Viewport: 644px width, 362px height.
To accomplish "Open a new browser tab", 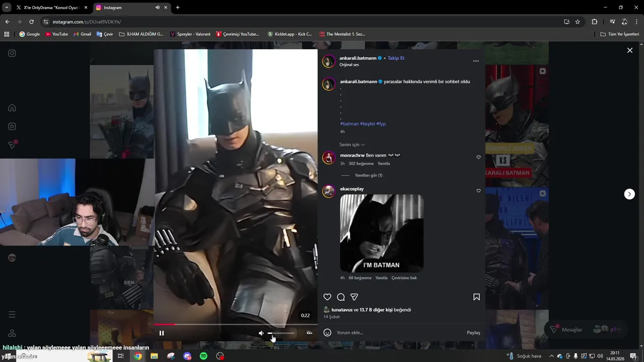I will 178,8.
